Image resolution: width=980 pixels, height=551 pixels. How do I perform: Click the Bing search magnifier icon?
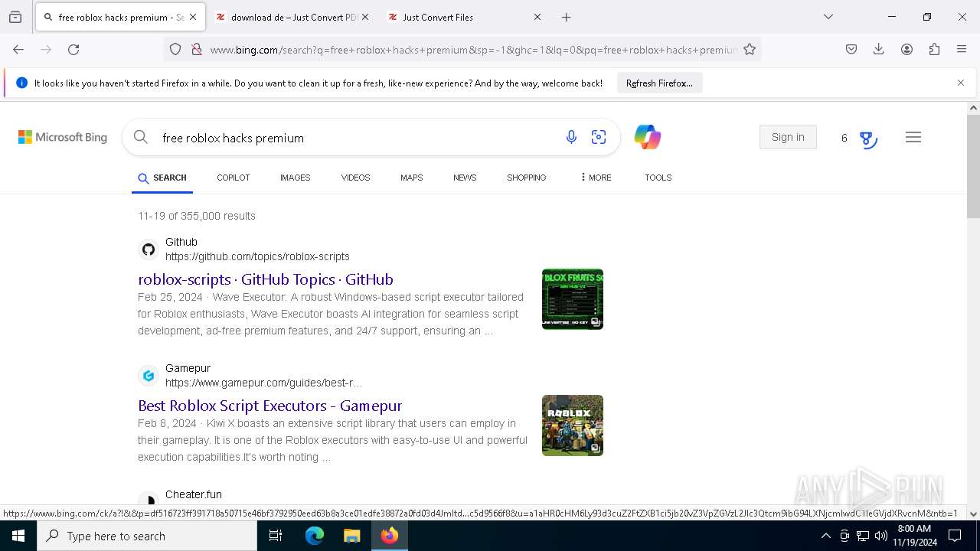(x=140, y=137)
